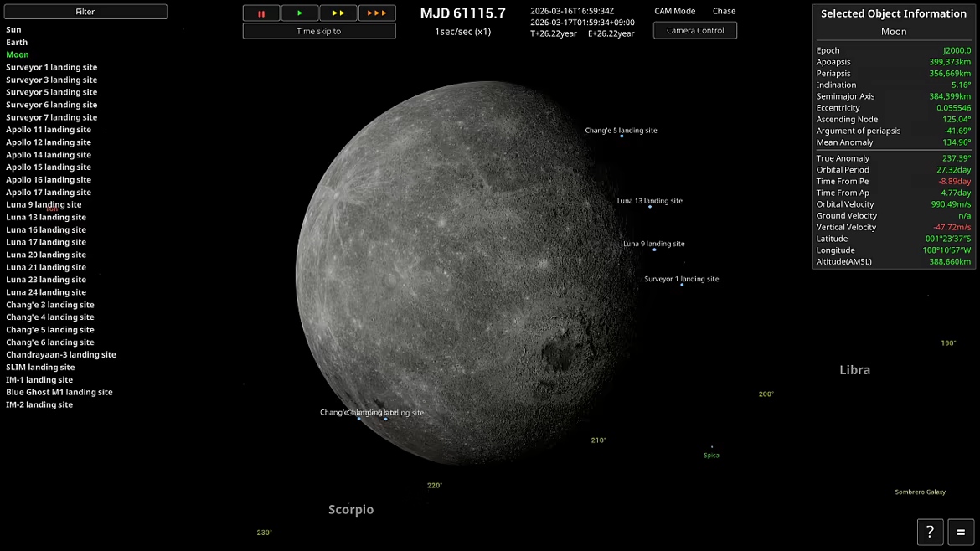Select Earth in the object list
980x551 pixels.
17,42
